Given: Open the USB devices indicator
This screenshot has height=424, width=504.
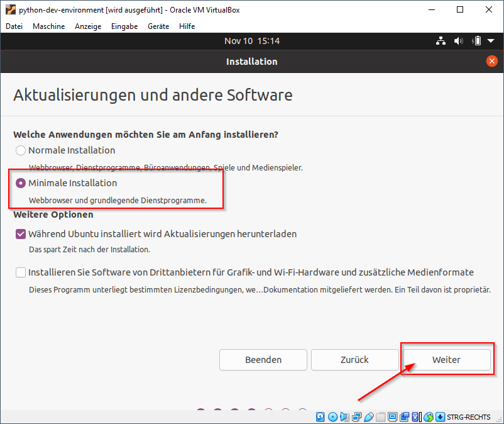Looking at the screenshot, I should (368, 416).
